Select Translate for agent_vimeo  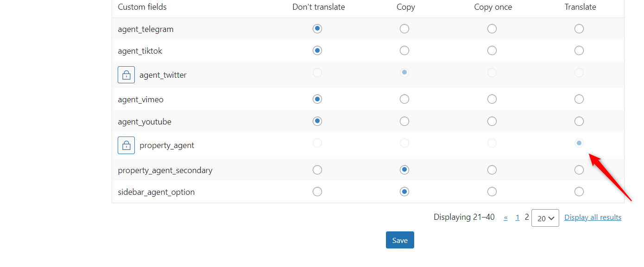pos(579,99)
